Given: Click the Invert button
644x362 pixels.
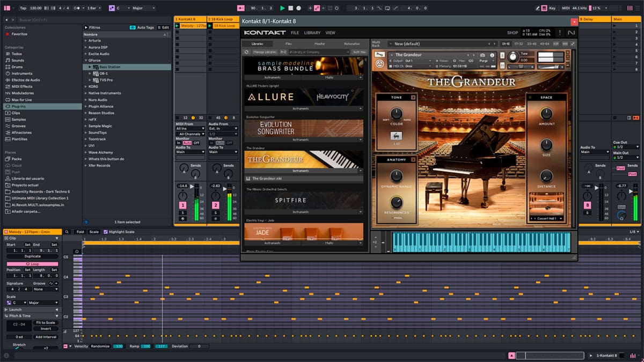Looking at the screenshot, I should pos(46,329).
